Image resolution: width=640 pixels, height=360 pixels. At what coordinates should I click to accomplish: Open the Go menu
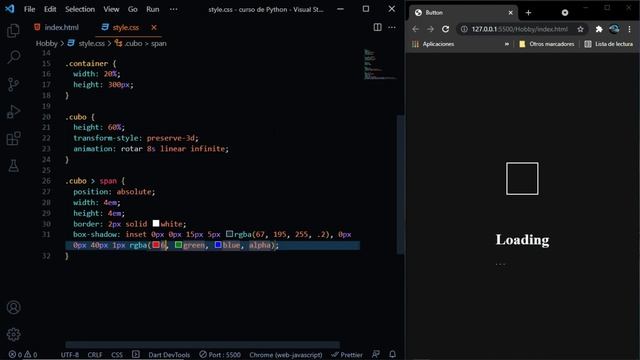coord(133,9)
